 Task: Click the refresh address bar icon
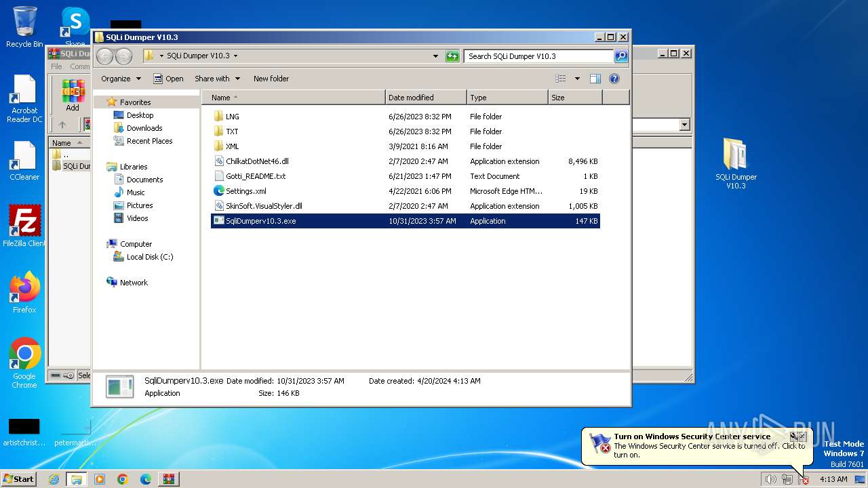[452, 56]
